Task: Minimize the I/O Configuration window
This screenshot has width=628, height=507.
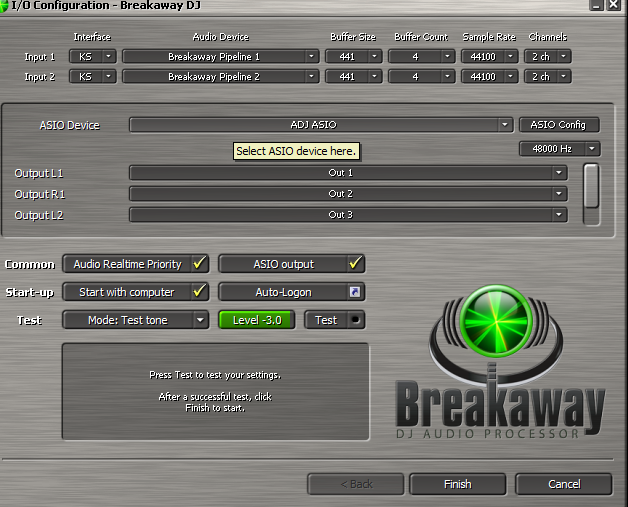Action: click(x=596, y=5)
